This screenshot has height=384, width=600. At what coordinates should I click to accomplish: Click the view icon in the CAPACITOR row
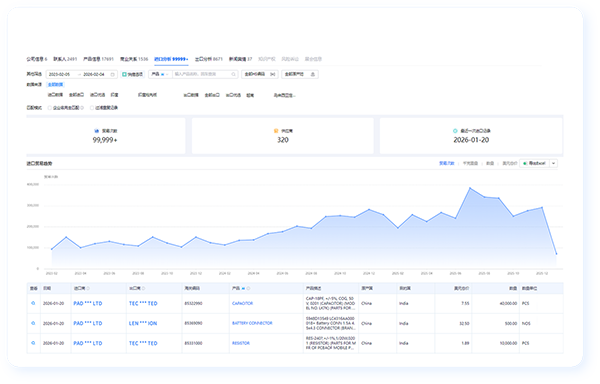(x=33, y=303)
